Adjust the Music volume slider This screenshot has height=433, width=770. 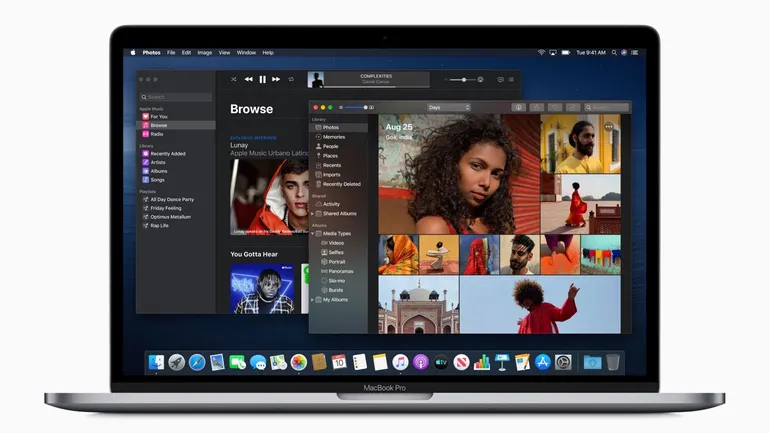pos(459,79)
